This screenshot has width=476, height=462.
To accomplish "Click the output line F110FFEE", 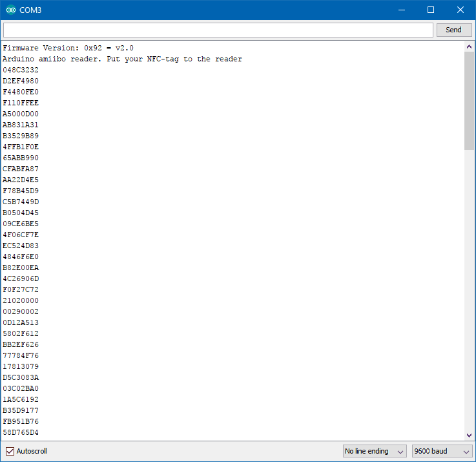I will [21, 103].
